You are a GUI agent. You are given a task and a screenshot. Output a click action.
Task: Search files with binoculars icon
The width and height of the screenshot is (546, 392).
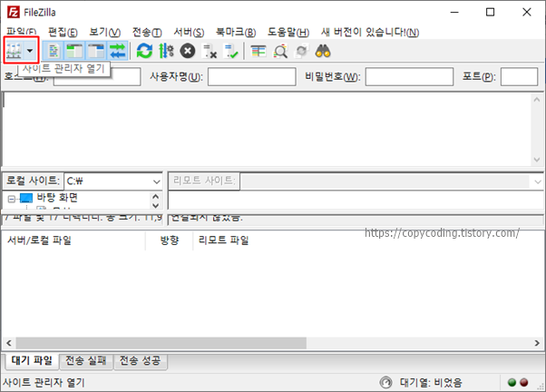click(323, 51)
